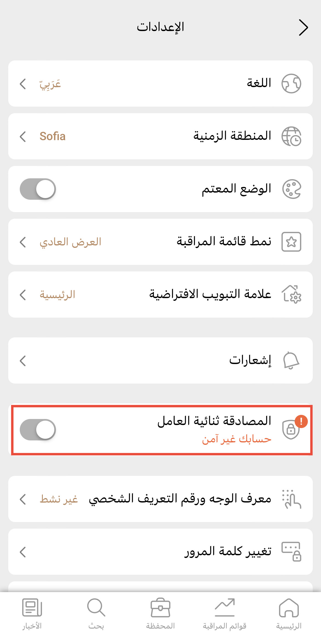Tap the globe icon beside اللغة

(291, 84)
